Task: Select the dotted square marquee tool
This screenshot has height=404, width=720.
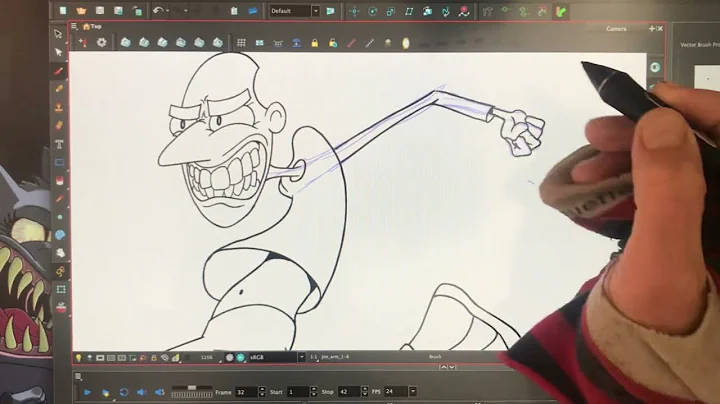Action: coord(61,289)
